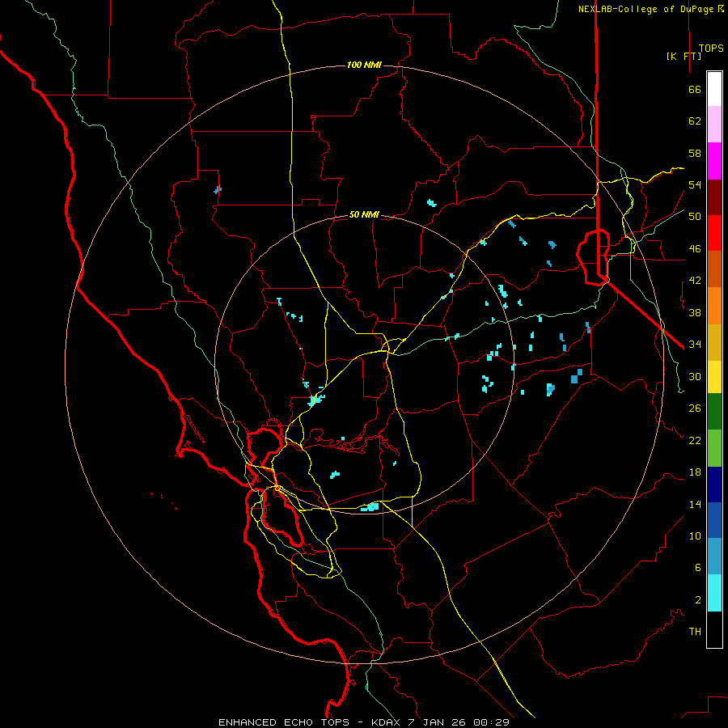The width and height of the screenshot is (728, 728).
Task: Click the '34' legend value
Action: coord(695,345)
